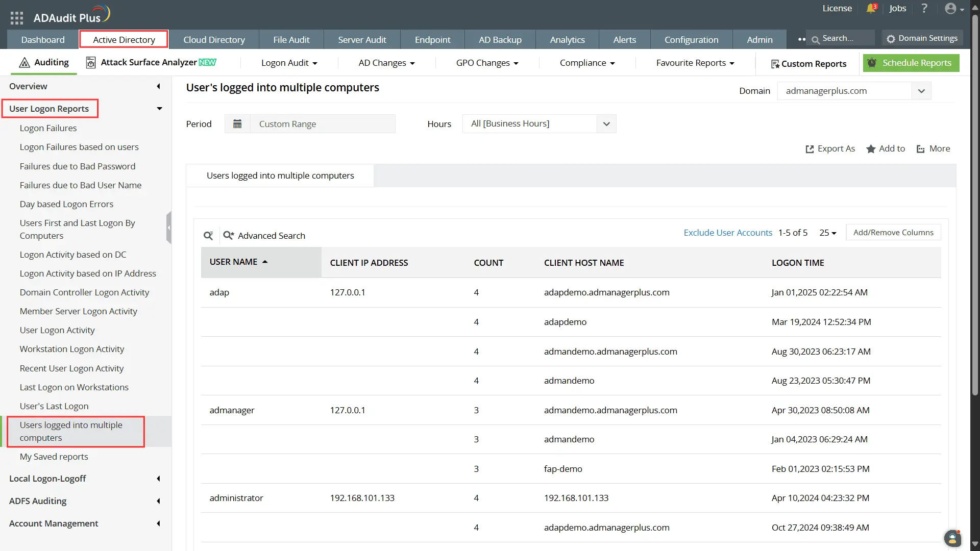Click the Exclude User Accounts link
The height and width of the screenshot is (551, 980).
(727, 233)
